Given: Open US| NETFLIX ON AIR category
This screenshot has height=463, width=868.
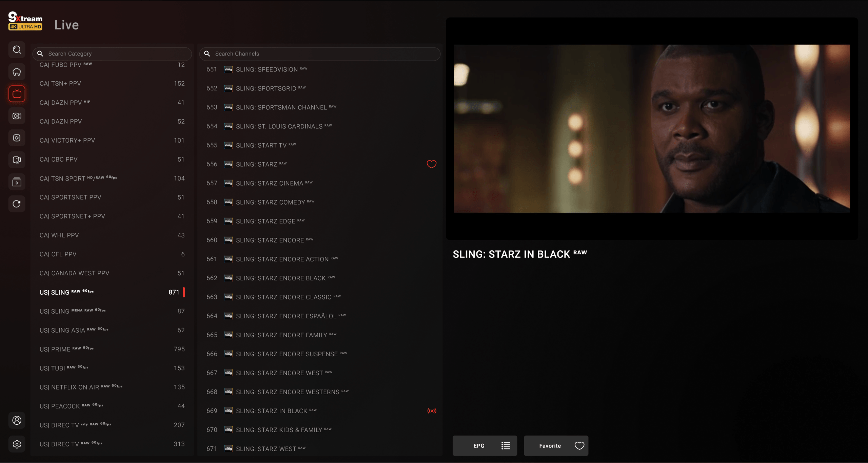Looking at the screenshot, I should (x=112, y=387).
